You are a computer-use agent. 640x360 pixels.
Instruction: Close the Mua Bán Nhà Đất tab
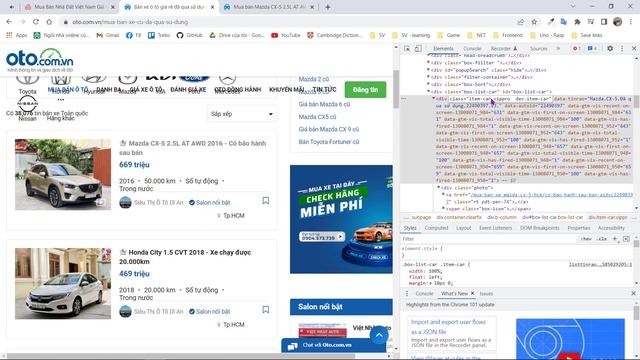point(113,7)
